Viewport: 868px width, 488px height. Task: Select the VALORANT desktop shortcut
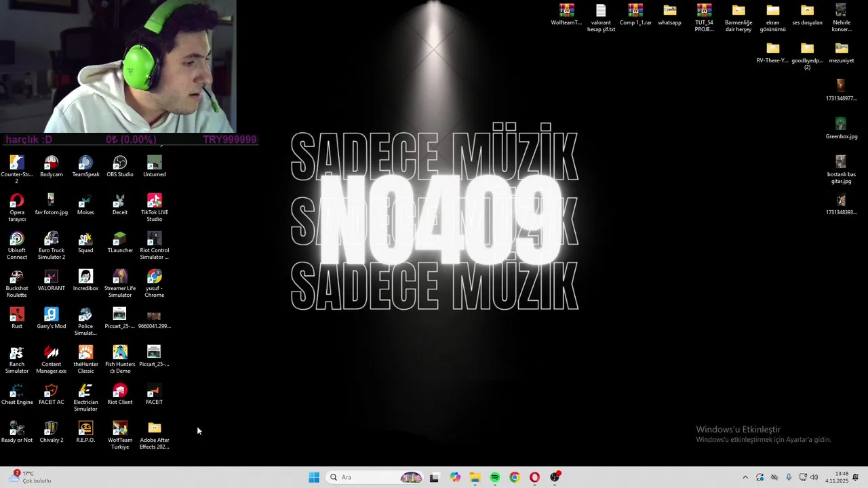[52, 281]
